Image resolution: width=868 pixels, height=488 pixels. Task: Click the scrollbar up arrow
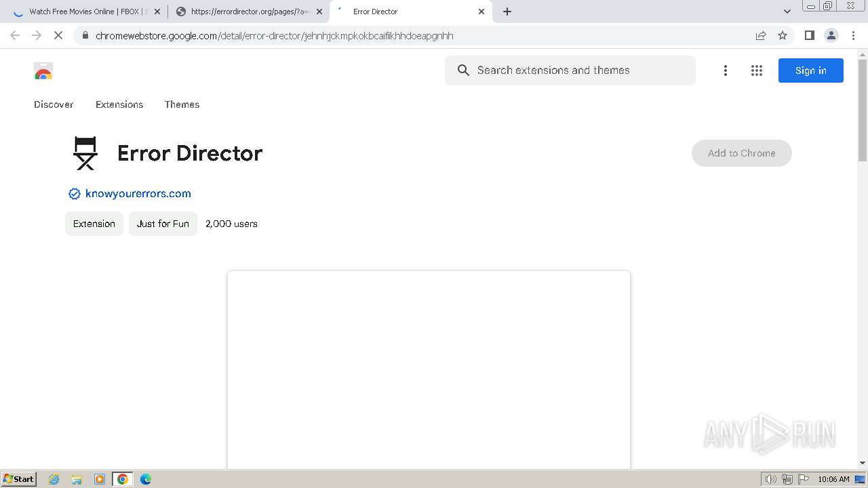pyautogui.click(x=863, y=54)
